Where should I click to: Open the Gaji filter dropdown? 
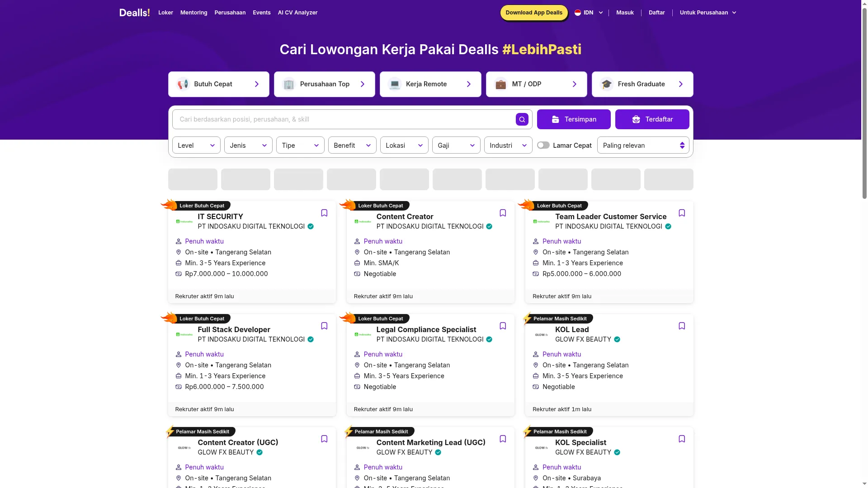click(x=456, y=145)
